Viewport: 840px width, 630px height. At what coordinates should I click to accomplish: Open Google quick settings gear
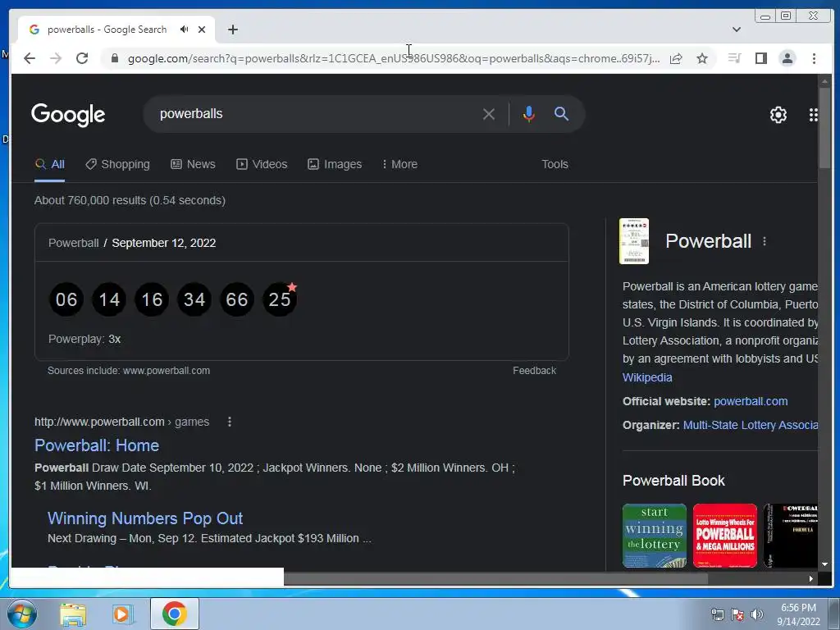tap(778, 115)
